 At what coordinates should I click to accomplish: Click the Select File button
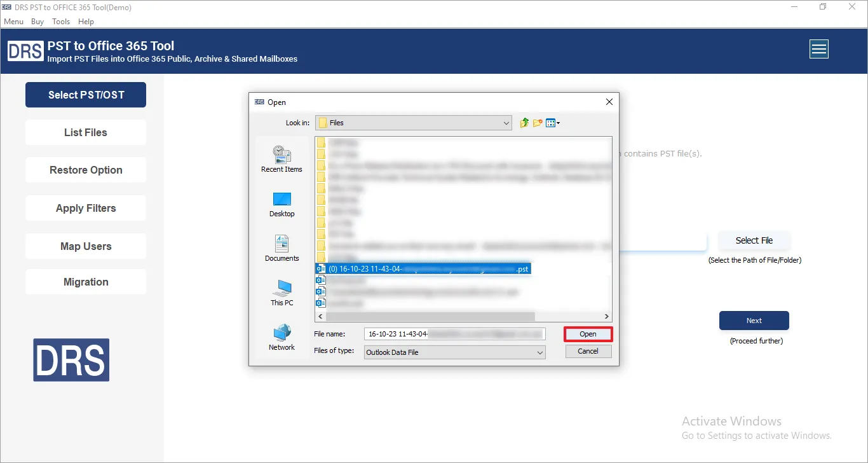[x=754, y=240]
